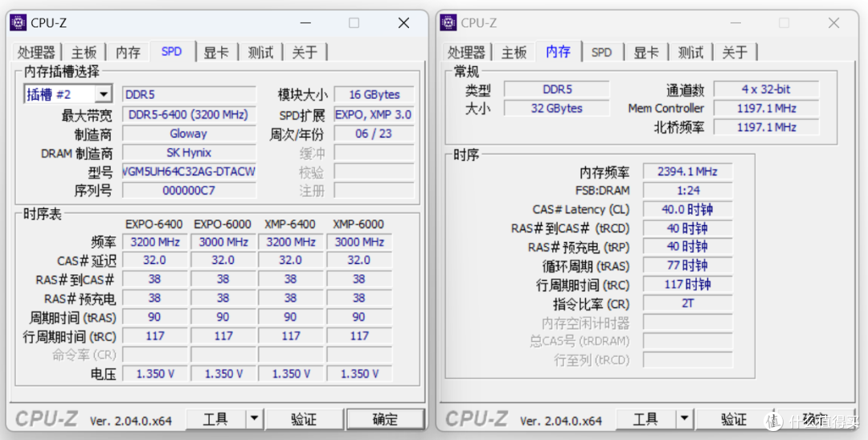Viewport: 868px width, 440px height.
Task: Switch to 主板 tab in right window
Action: click(514, 52)
